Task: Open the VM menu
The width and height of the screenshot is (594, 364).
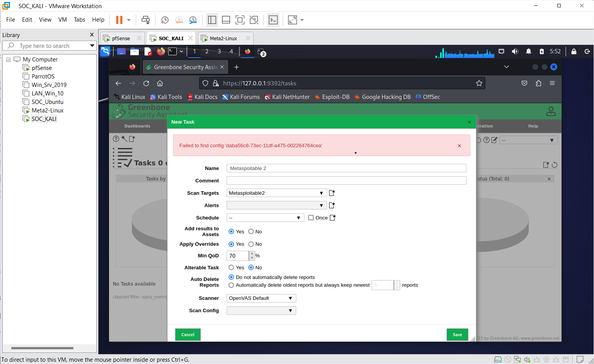Action: click(63, 20)
